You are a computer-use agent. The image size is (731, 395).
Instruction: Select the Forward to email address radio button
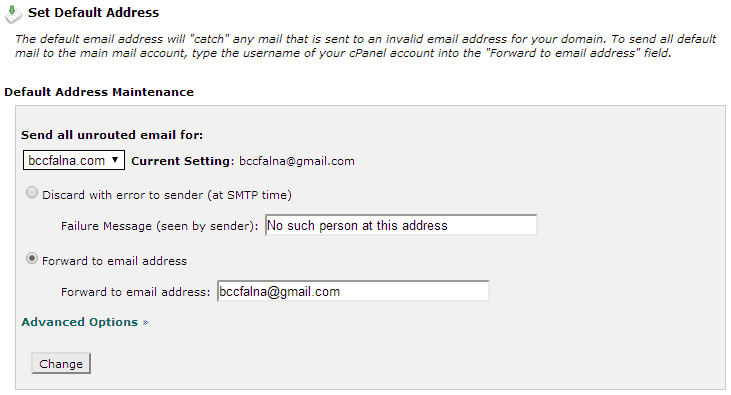(x=32, y=258)
